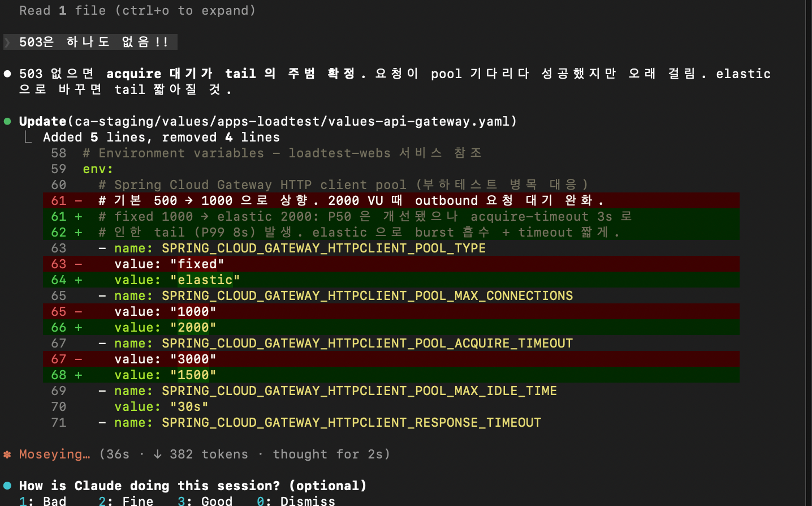Viewport: 812px width, 506px height.
Task: Click the highlighted "elastic" value on line 64
Action: point(205,280)
